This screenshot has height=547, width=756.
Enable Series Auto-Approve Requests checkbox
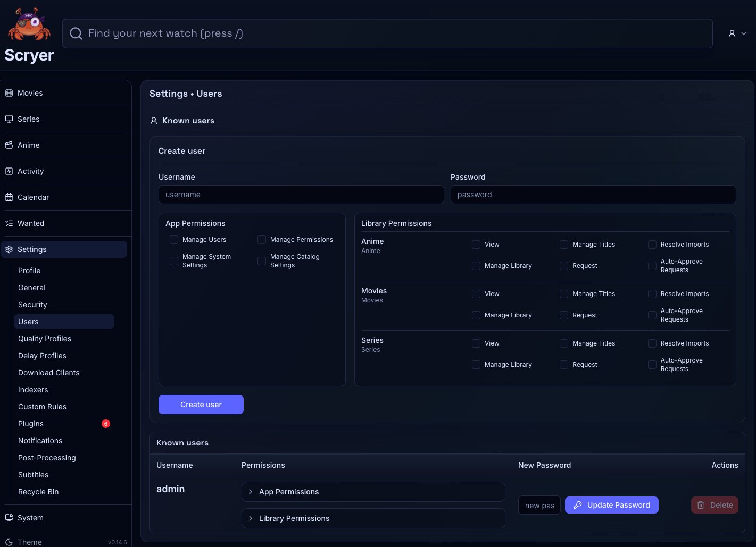(652, 365)
